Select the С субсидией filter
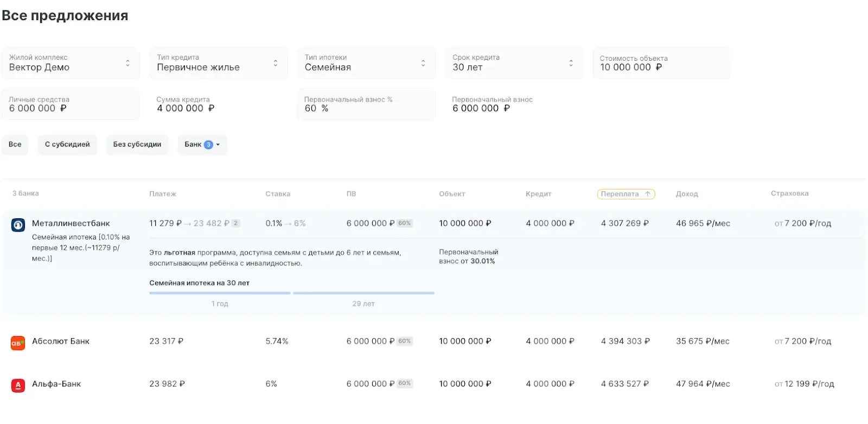868x424 pixels. (x=67, y=144)
